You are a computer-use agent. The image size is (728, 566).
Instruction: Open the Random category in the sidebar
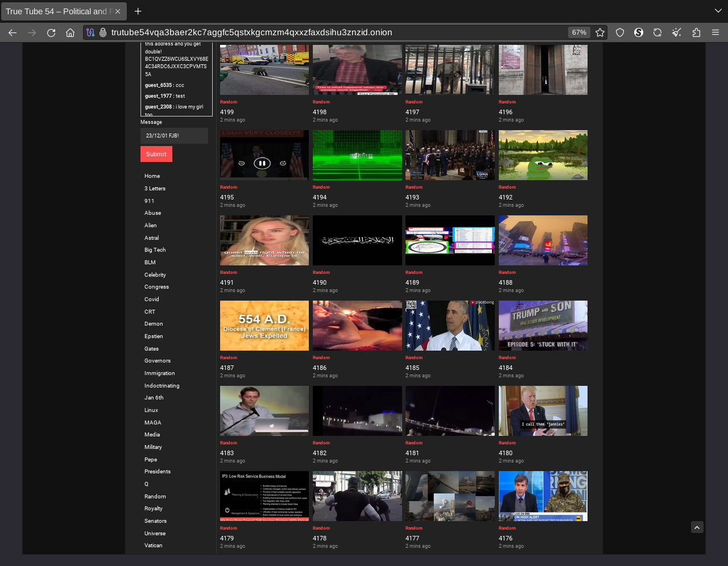(155, 497)
